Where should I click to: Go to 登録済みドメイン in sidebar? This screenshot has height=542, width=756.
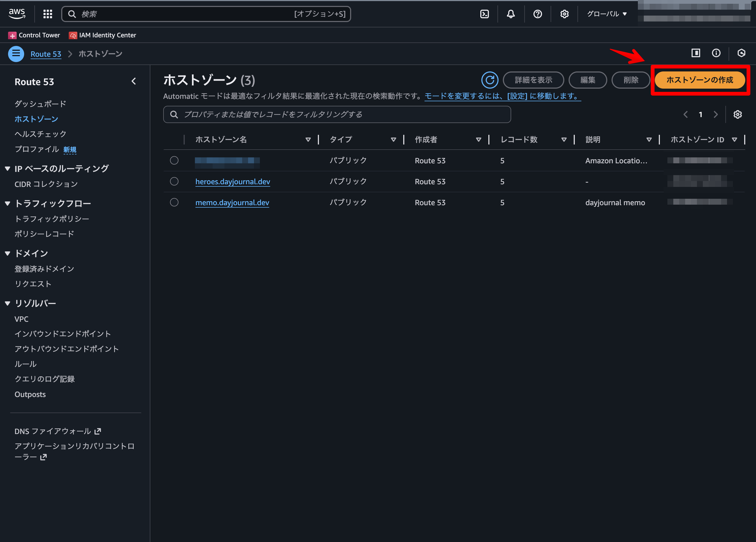point(44,269)
